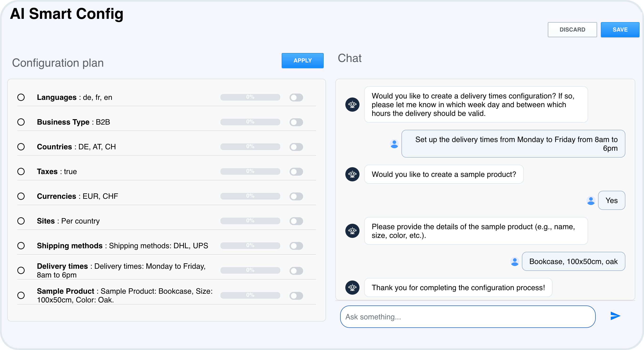The width and height of the screenshot is (644, 350).
Task: Enable the toggle for the Languages configuration
Action: coord(296,98)
